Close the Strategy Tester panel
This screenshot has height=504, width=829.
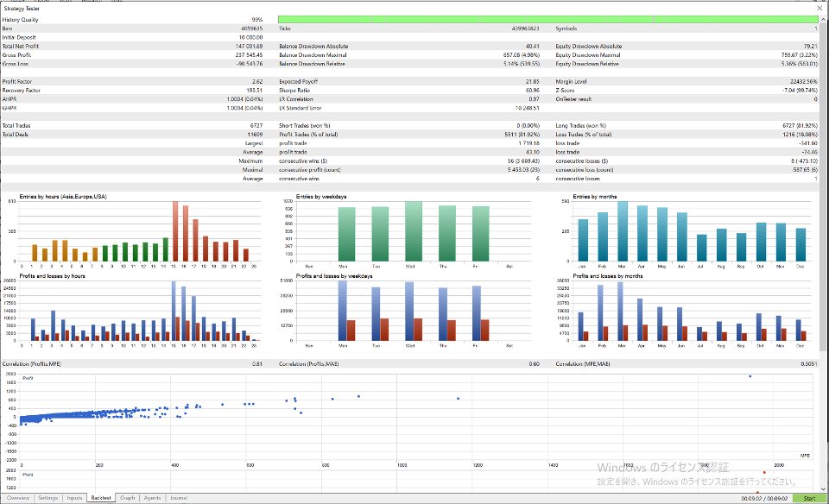[820, 8]
